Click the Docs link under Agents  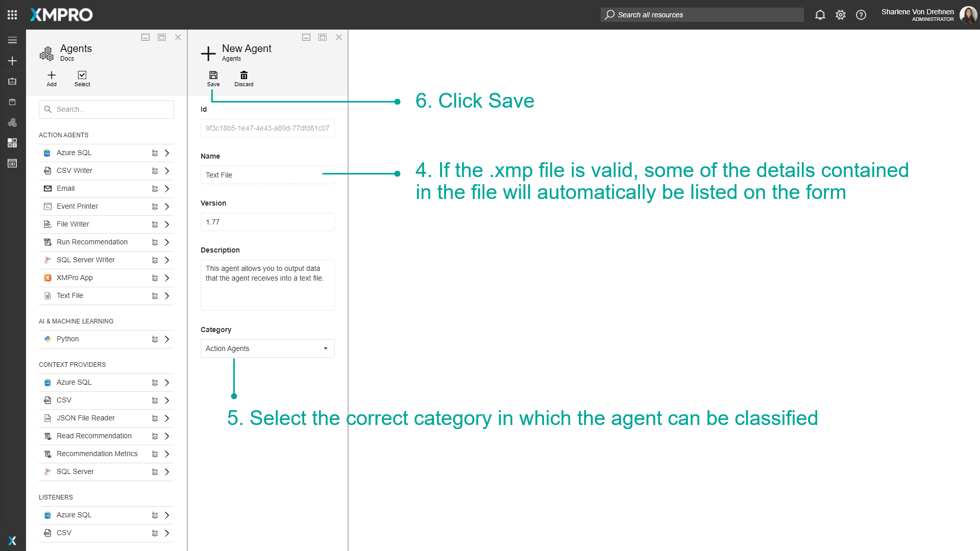point(67,59)
